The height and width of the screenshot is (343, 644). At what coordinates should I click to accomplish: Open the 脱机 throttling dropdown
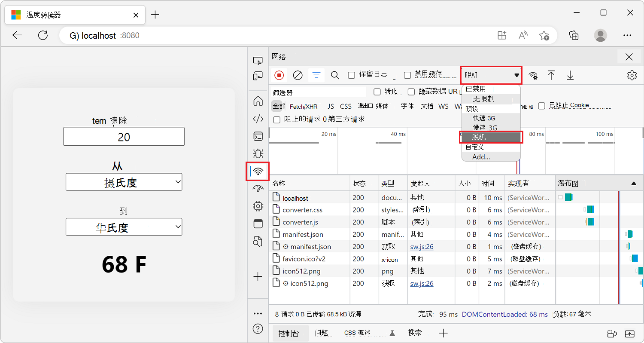pos(491,75)
